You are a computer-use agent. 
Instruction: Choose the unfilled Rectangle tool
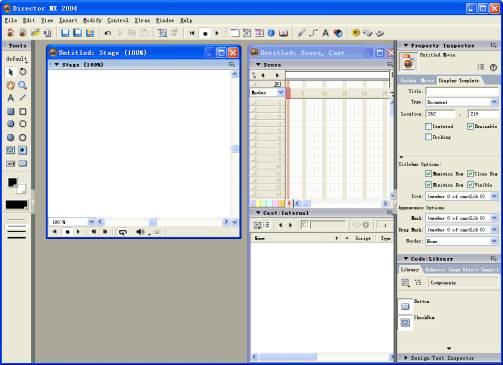23,111
